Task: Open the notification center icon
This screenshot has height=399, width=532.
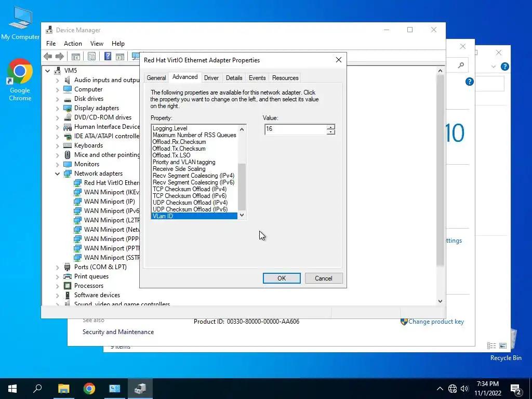Action: click(516, 389)
